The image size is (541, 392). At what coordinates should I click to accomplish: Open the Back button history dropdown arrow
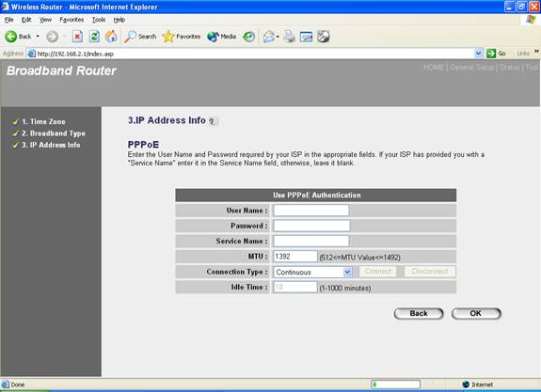(38, 37)
